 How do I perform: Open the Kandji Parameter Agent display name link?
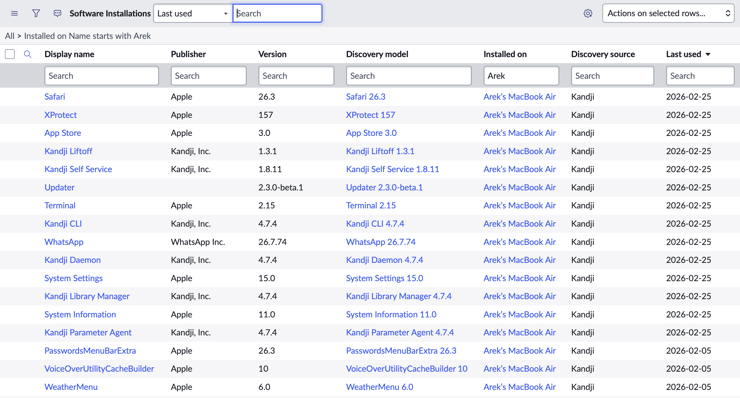tap(88, 333)
